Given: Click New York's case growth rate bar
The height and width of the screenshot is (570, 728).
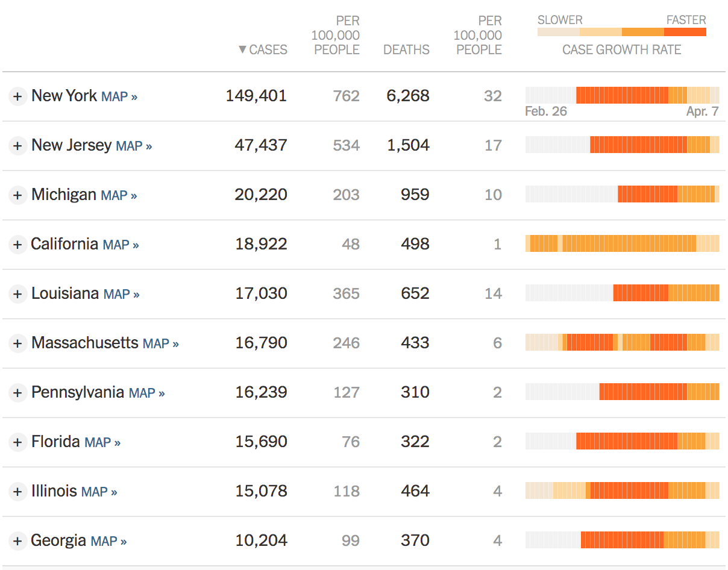Looking at the screenshot, I should click(x=622, y=95).
